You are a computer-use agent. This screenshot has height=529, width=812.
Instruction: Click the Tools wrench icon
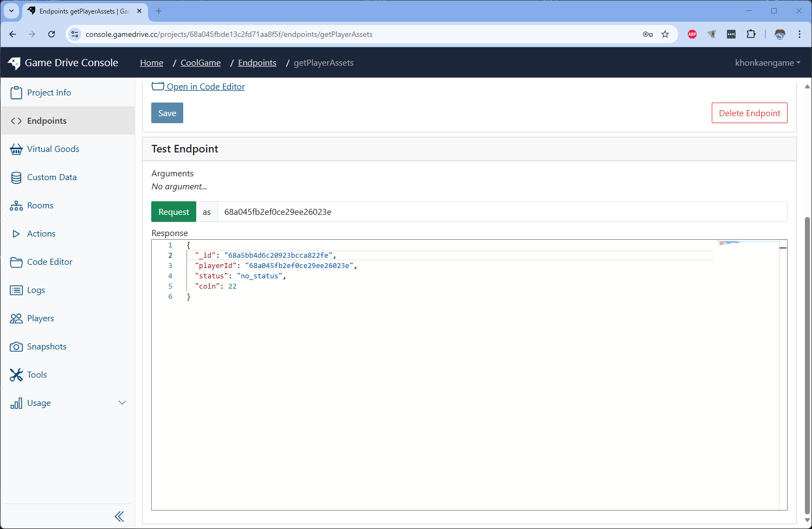pyautogui.click(x=16, y=375)
